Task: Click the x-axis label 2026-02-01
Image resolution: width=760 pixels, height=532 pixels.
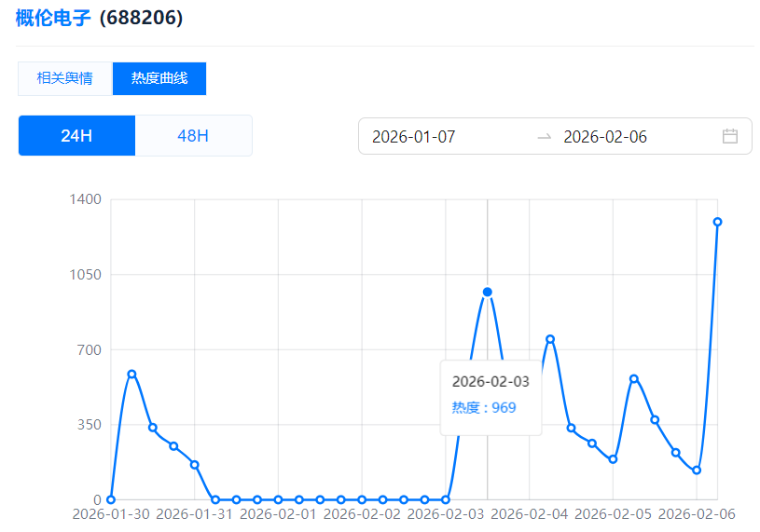Action: pos(278,514)
